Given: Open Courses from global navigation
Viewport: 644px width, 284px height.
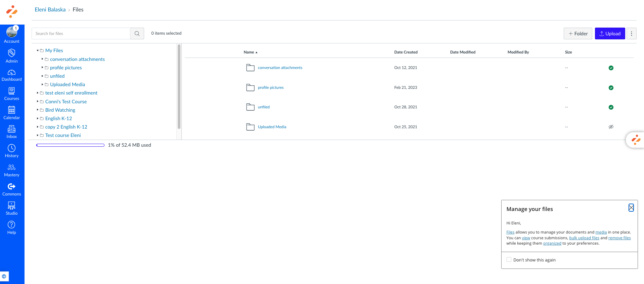Looking at the screenshot, I should pyautogui.click(x=12, y=94).
